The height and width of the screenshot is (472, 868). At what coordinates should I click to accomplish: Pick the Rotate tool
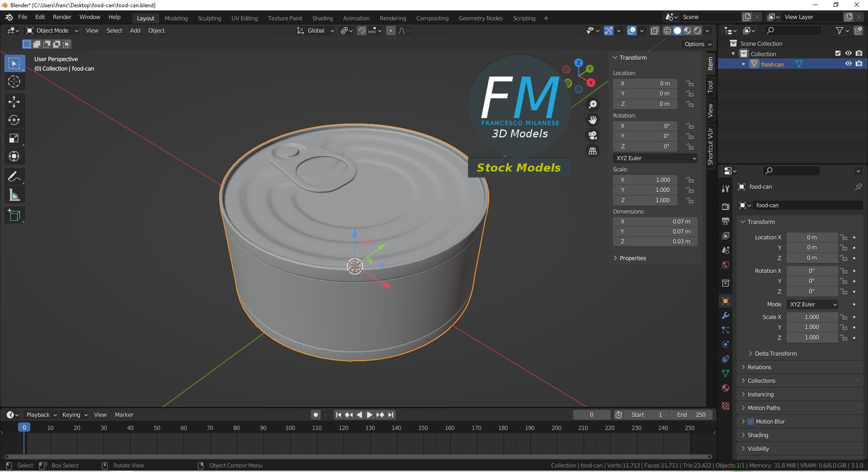click(x=14, y=120)
